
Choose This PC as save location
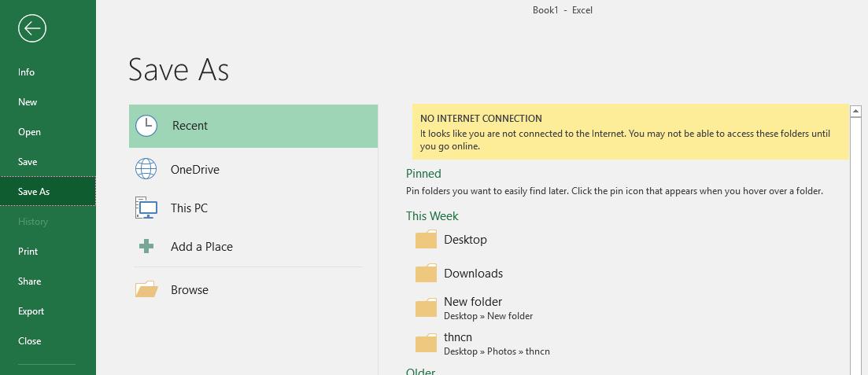[x=190, y=208]
